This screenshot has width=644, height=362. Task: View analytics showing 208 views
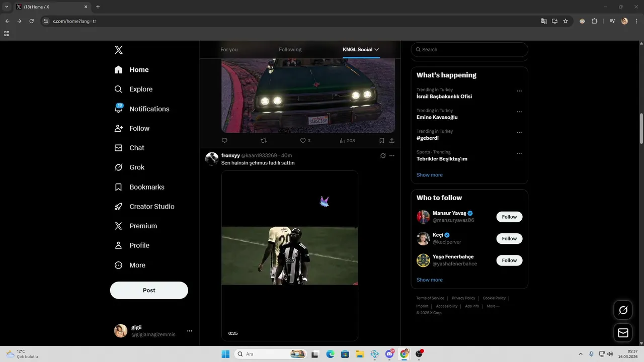point(348,141)
